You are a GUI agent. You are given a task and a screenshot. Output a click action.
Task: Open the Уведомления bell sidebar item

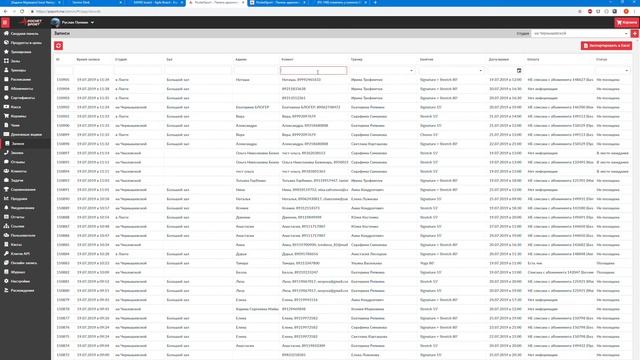[x=25, y=208]
